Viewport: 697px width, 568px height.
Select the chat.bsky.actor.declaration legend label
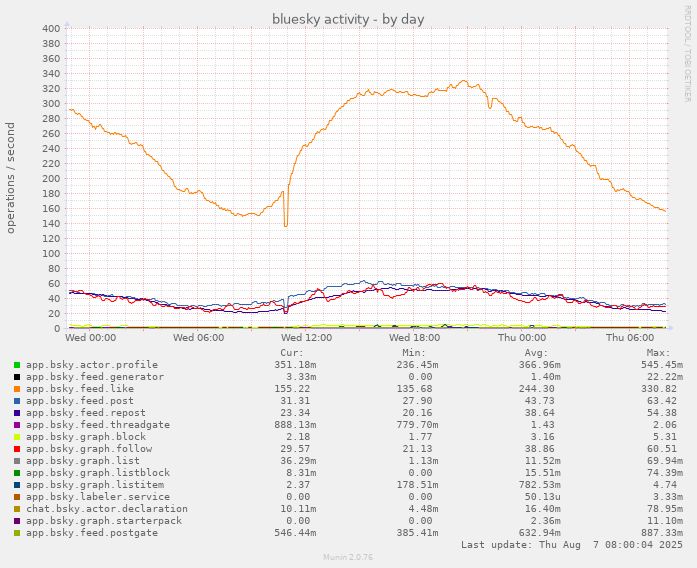pos(107,509)
